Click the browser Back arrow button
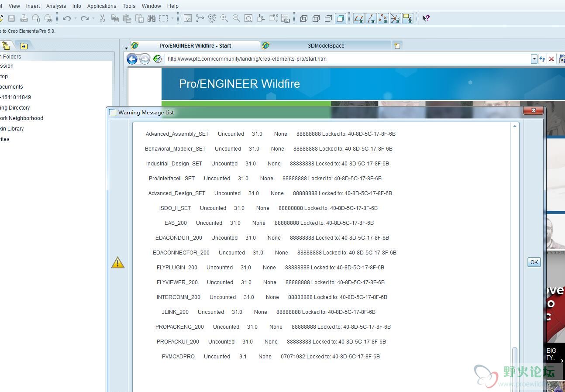Viewport: 565px width, 392px height. tap(132, 59)
